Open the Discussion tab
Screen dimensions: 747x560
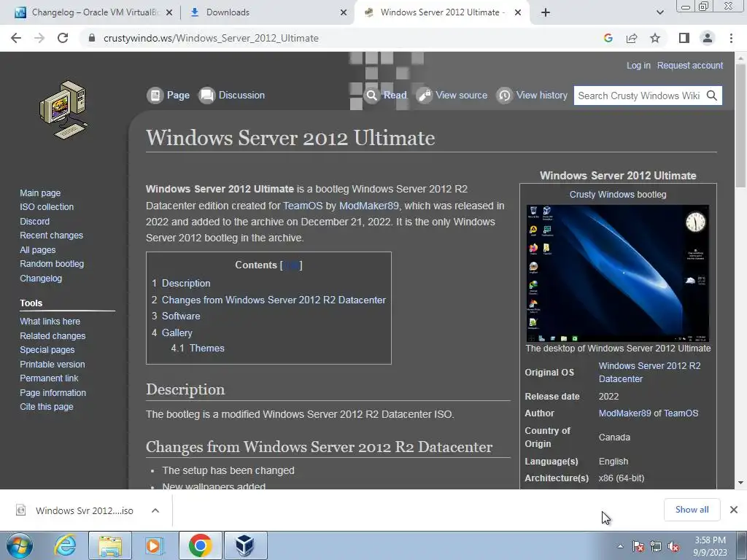[232, 96]
